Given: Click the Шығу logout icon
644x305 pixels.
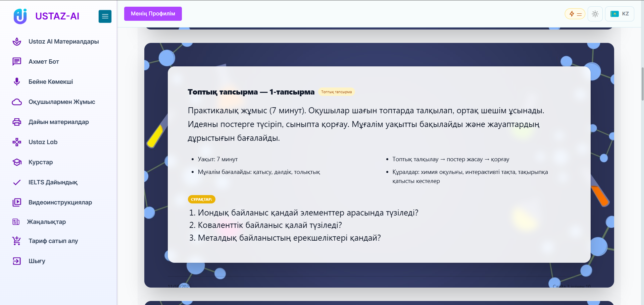Looking at the screenshot, I should (x=17, y=261).
